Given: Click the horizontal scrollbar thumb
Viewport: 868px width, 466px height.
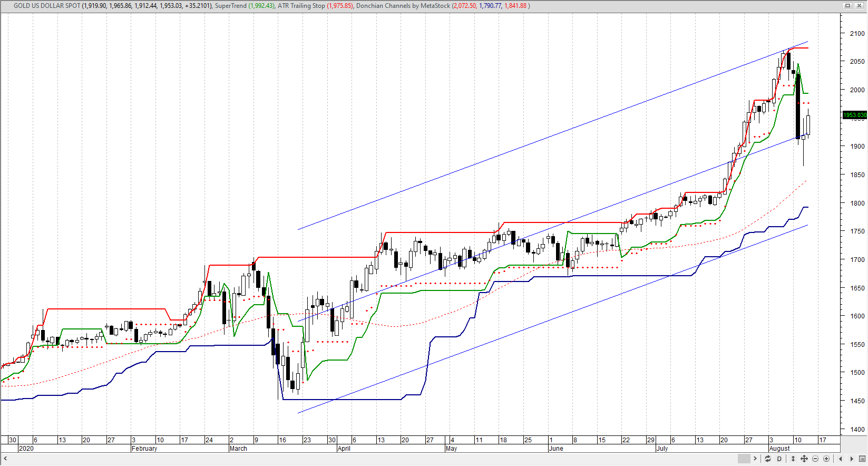Looking at the screenshot, I should tap(744, 459).
